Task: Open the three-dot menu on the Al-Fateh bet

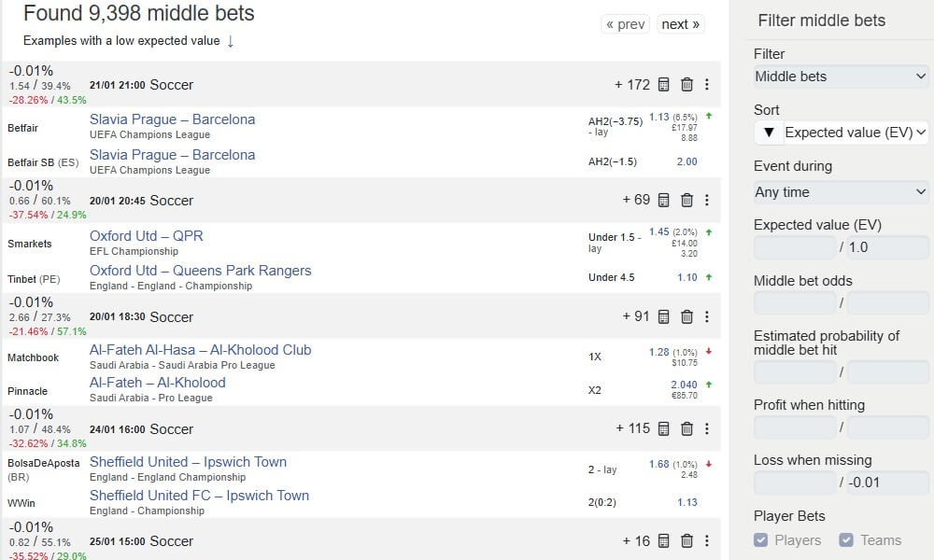Action: [708, 316]
